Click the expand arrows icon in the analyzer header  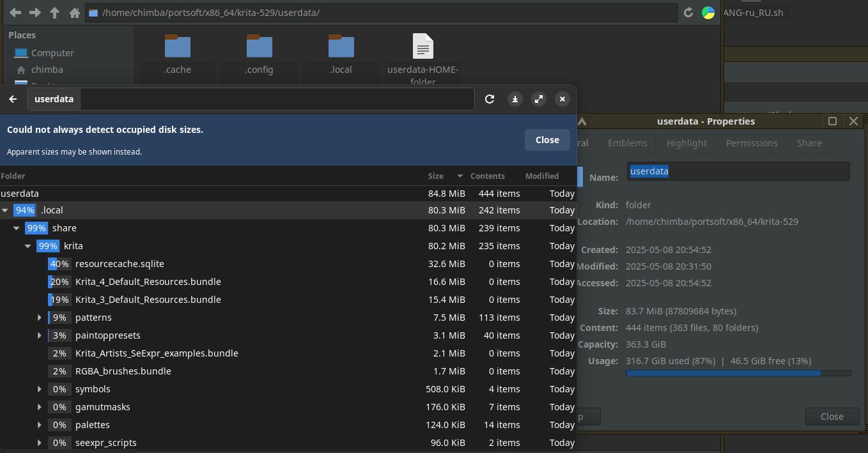(539, 99)
